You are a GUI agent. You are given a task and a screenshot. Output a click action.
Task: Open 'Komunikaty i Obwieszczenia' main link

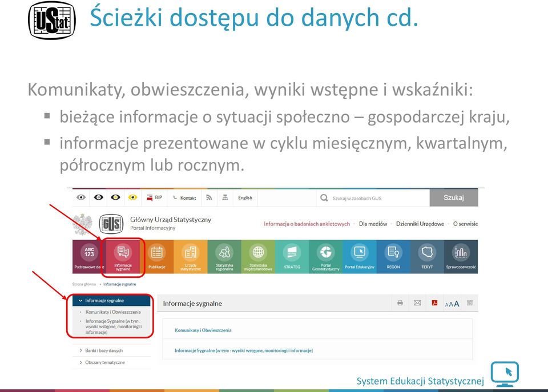coord(203,330)
